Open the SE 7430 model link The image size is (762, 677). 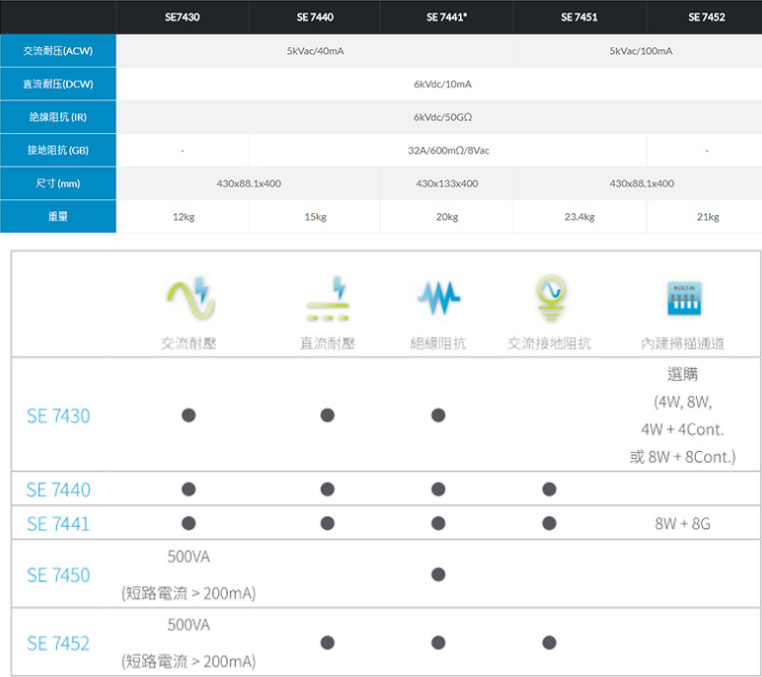pos(58,416)
